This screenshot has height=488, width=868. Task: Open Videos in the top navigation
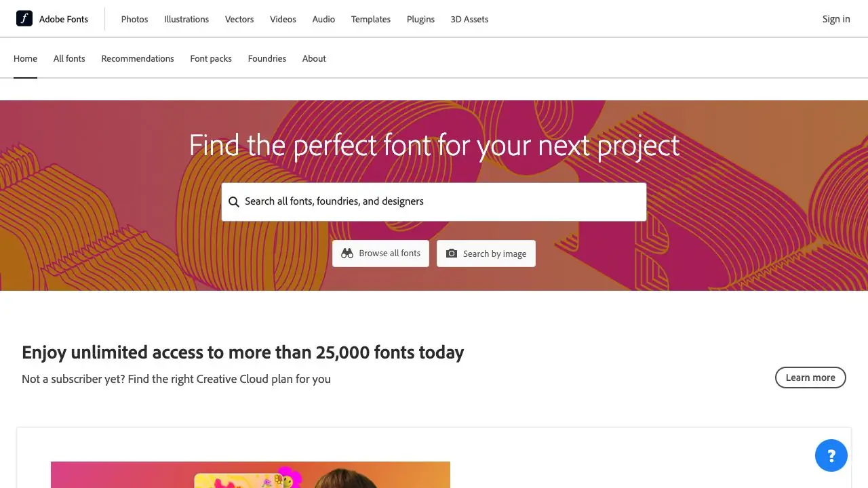tap(283, 19)
